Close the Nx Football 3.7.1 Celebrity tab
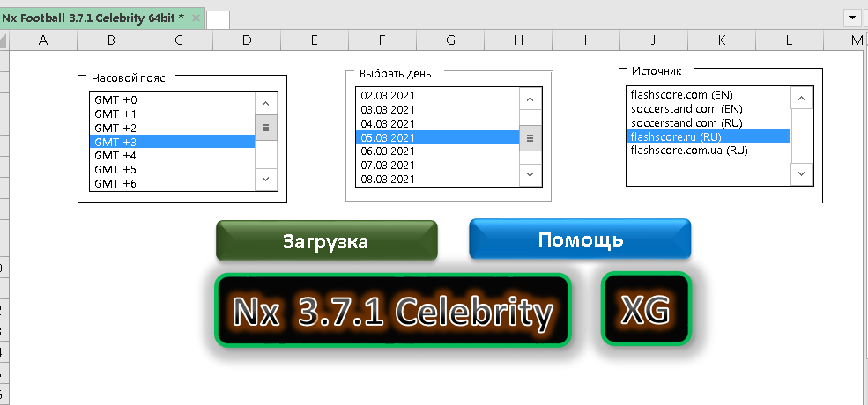 point(196,18)
